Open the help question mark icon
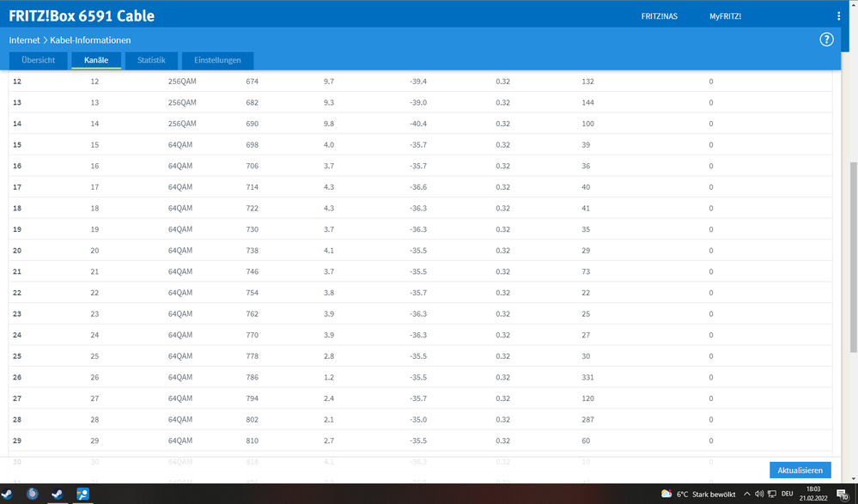Viewport: 858px width, 504px height. (x=826, y=39)
